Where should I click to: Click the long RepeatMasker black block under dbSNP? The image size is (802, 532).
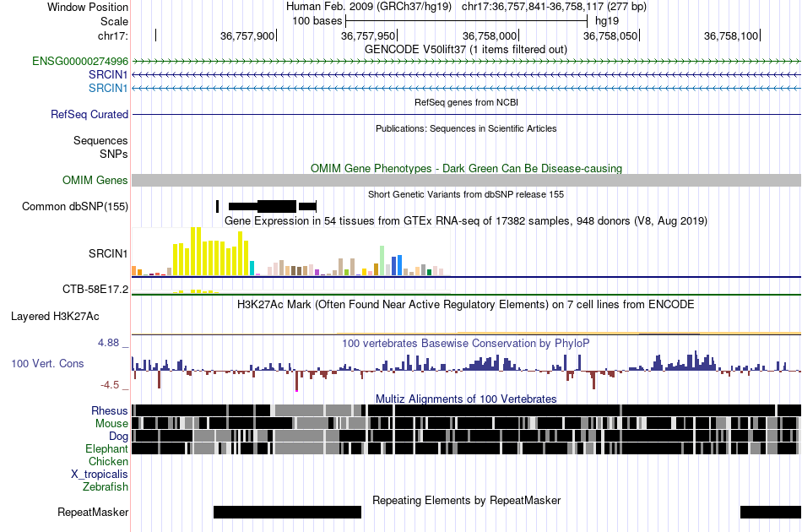coord(287,512)
